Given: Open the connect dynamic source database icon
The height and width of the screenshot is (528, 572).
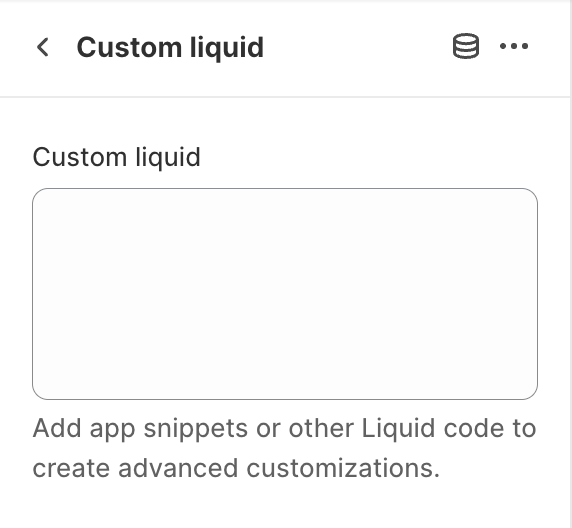Looking at the screenshot, I should pos(465,46).
